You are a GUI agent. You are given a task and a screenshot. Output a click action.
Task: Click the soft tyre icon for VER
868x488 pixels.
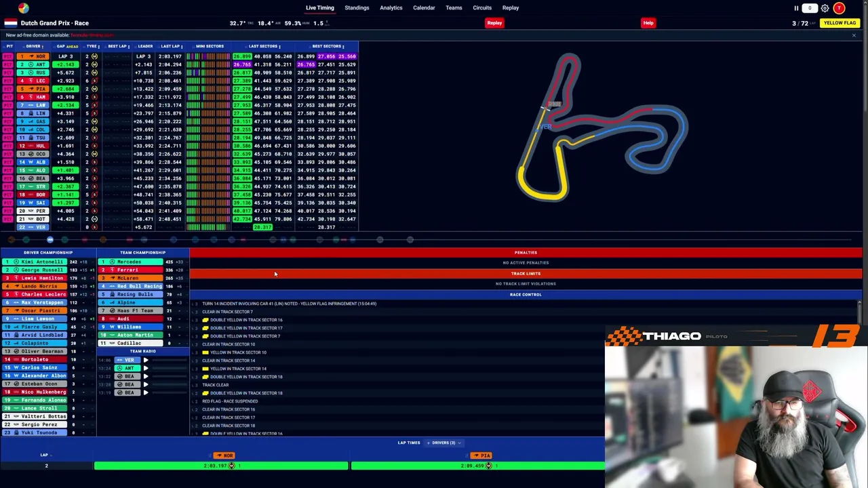tap(94, 228)
